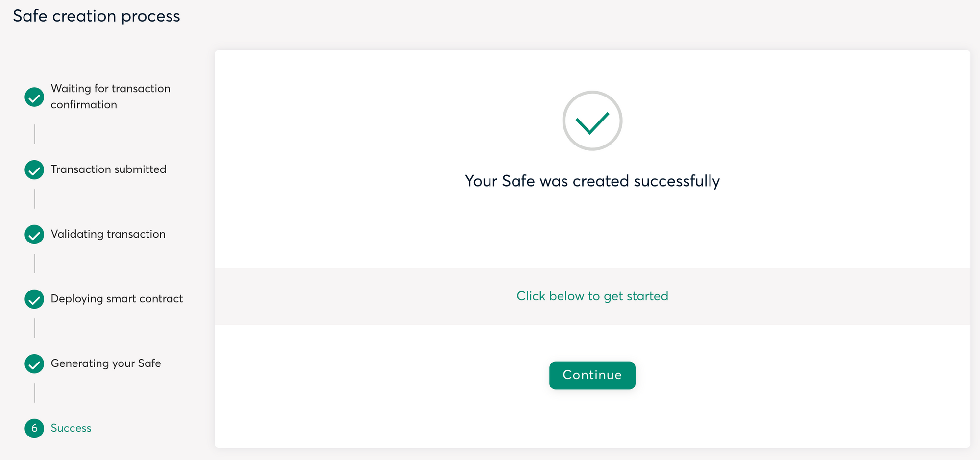
Task: Click the grey get started banner strip
Action: [592, 296]
